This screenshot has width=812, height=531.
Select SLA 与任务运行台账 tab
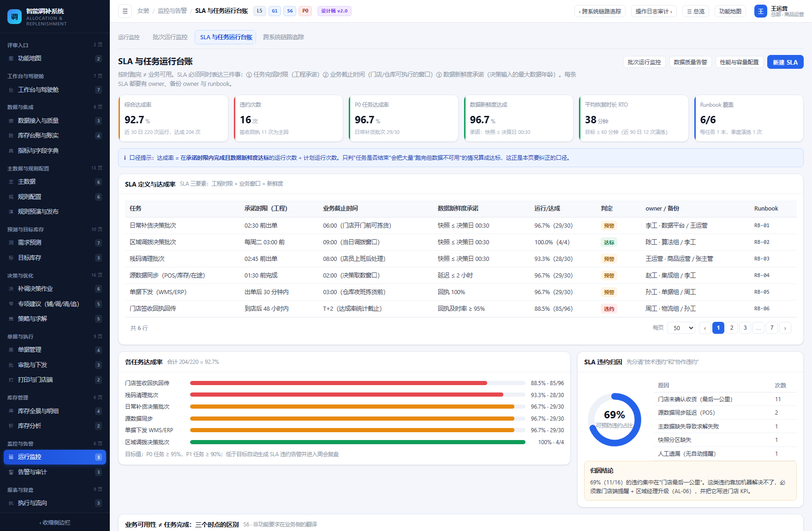[x=226, y=37]
